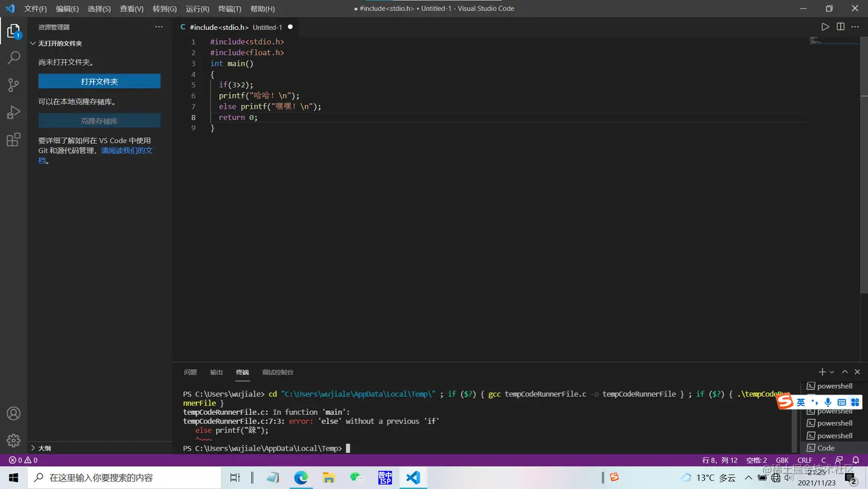Toggle Sogou punctuation mode

[x=815, y=402]
